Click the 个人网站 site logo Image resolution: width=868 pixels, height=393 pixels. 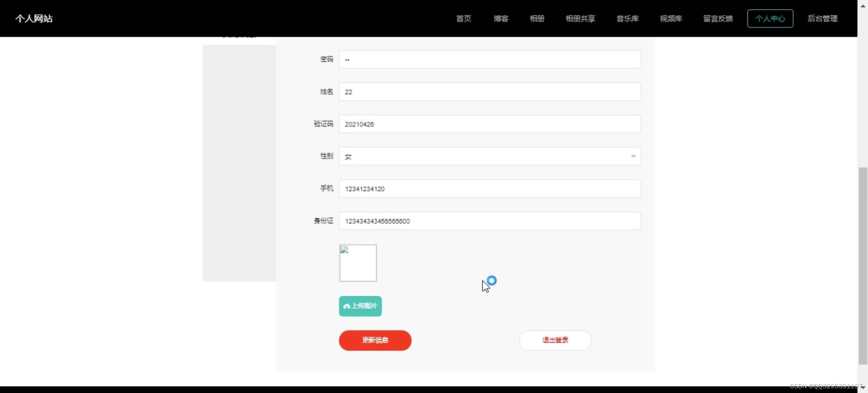[x=34, y=19]
